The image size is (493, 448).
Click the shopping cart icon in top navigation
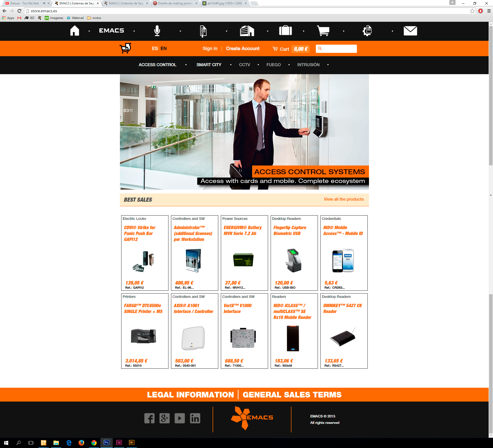point(323,31)
